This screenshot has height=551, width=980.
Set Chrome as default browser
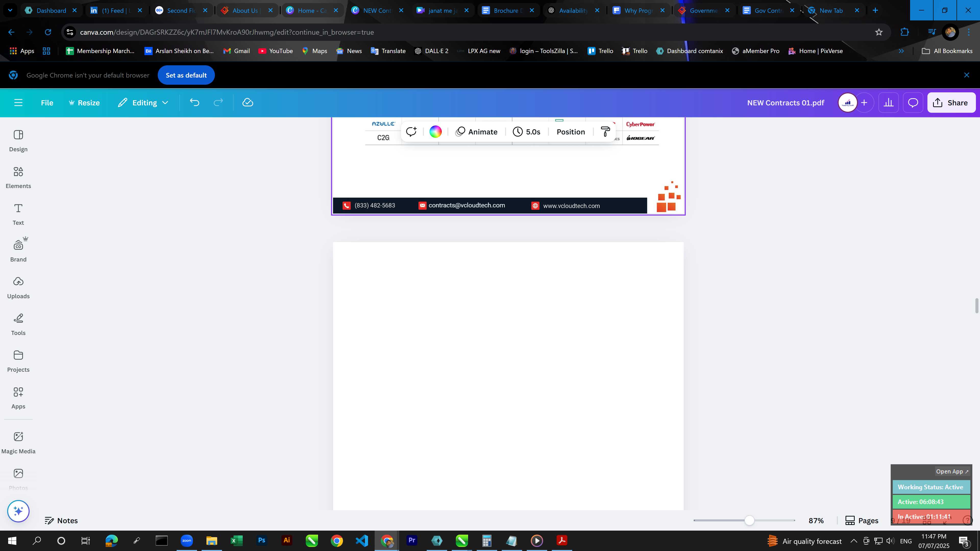[186, 75]
